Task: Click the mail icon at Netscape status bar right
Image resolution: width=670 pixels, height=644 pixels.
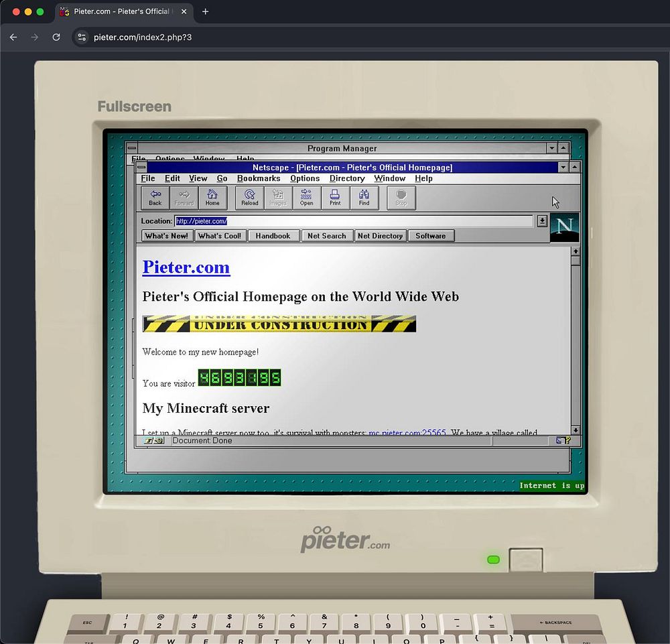Action: (563, 440)
